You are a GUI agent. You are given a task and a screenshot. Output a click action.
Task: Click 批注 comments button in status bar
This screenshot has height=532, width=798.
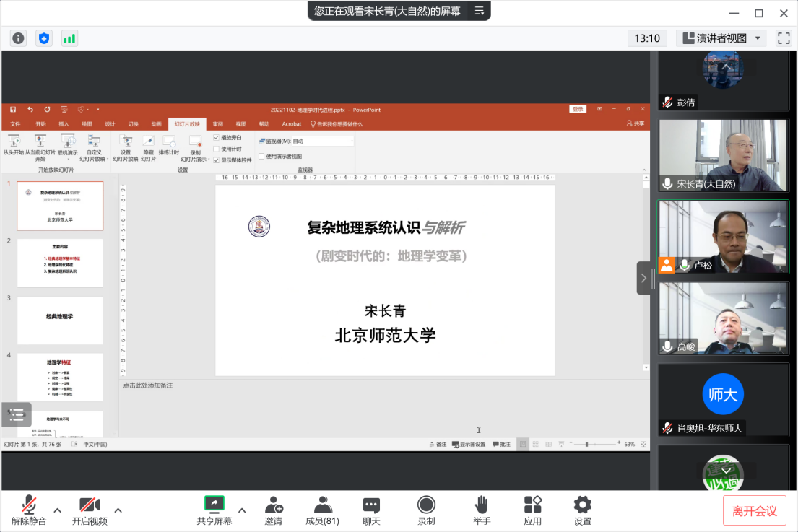(x=501, y=445)
